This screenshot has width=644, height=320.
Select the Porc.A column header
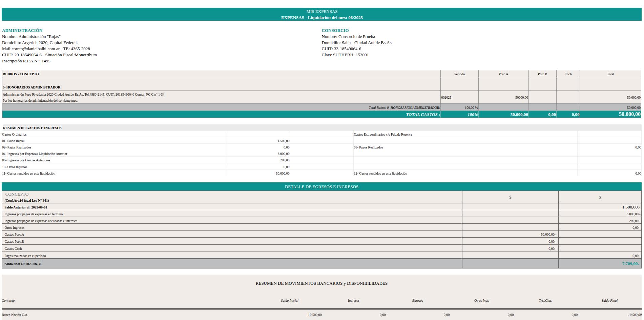[503, 74]
